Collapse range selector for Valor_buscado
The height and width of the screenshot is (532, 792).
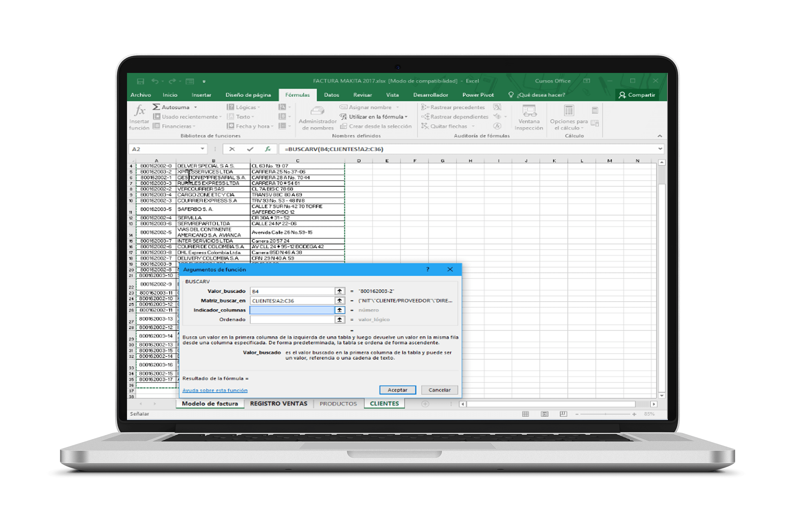pos(339,291)
